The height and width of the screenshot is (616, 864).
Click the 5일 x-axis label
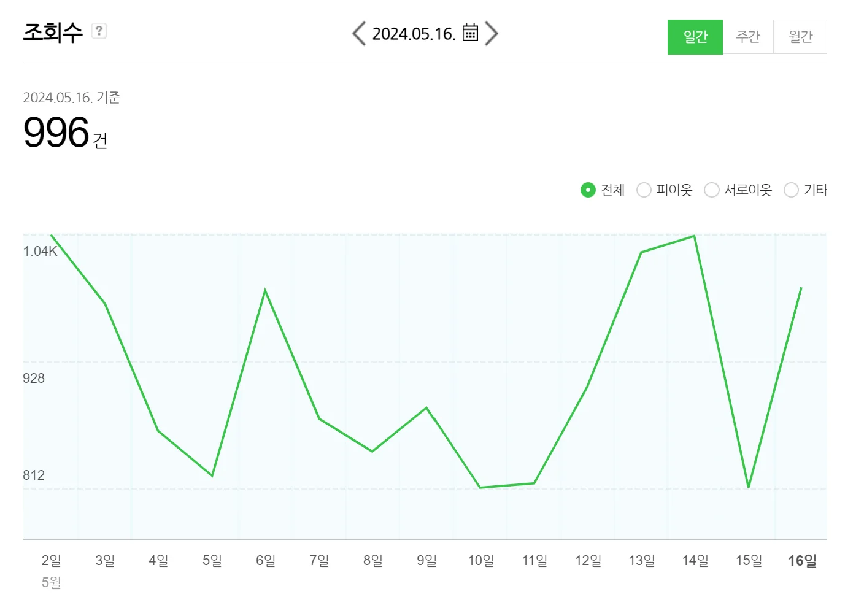212,560
